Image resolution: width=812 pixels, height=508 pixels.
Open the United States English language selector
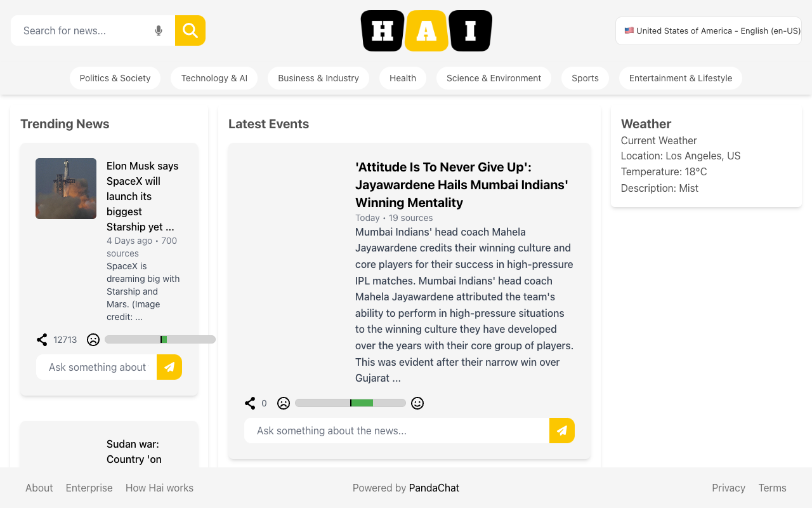tap(709, 30)
